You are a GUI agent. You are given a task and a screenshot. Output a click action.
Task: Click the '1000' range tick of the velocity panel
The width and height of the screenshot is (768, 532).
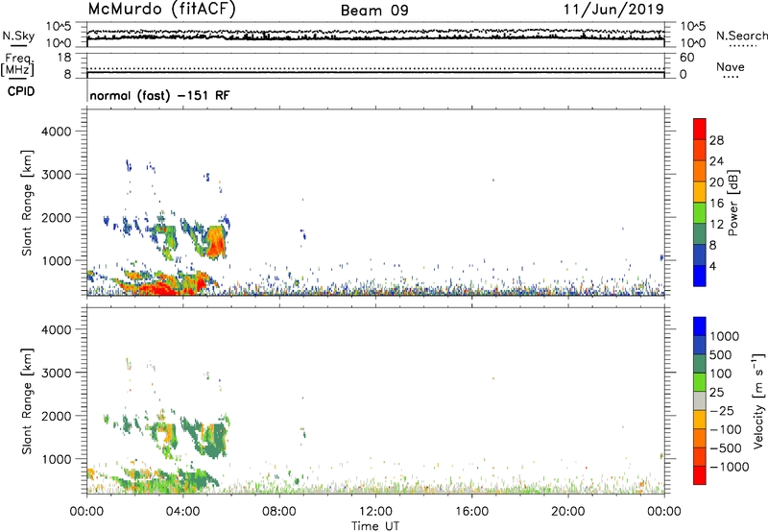click(x=57, y=459)
